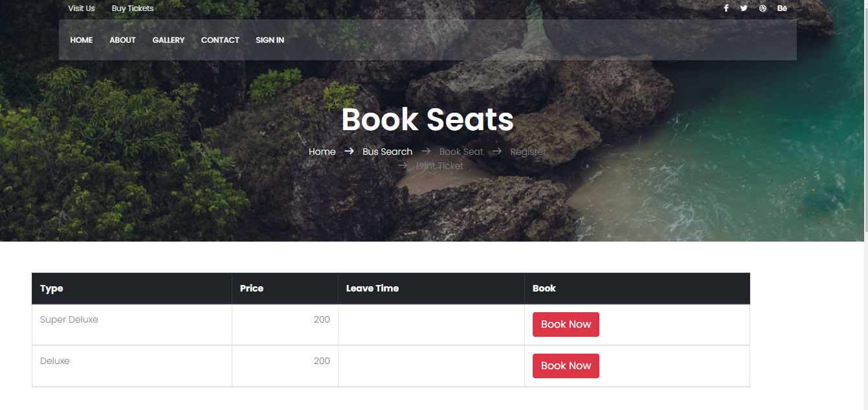The height and width of the screenshot is (410, 868).
Task: Open the Visit Us link
Action: click(x=82, y=8)
